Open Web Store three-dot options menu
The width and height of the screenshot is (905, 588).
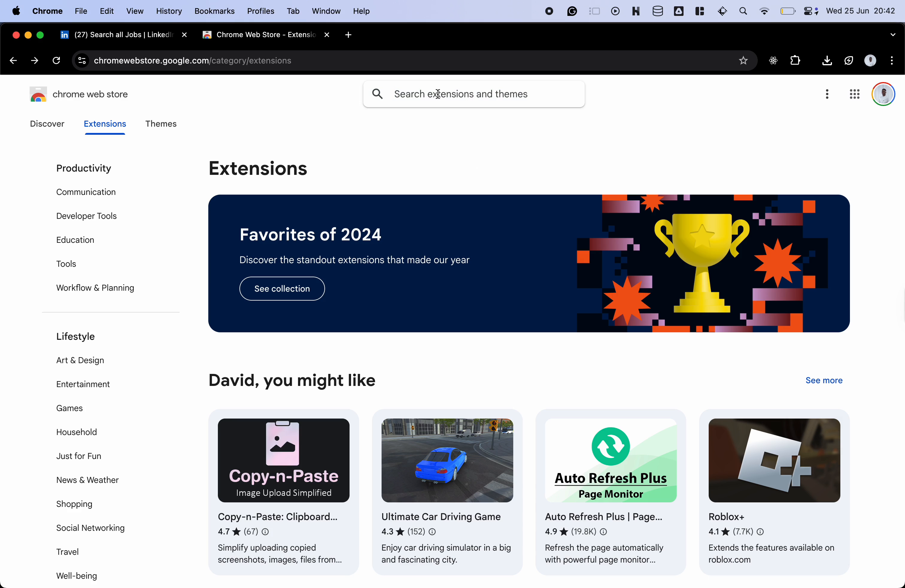[827, 94]
